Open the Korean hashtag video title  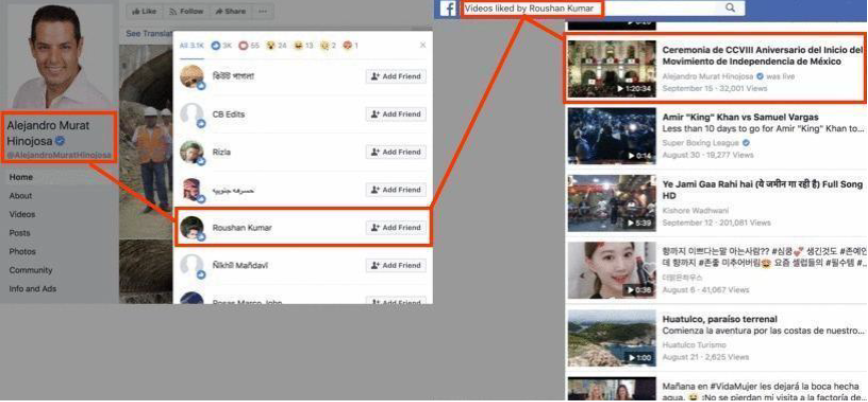pos(764,255)
